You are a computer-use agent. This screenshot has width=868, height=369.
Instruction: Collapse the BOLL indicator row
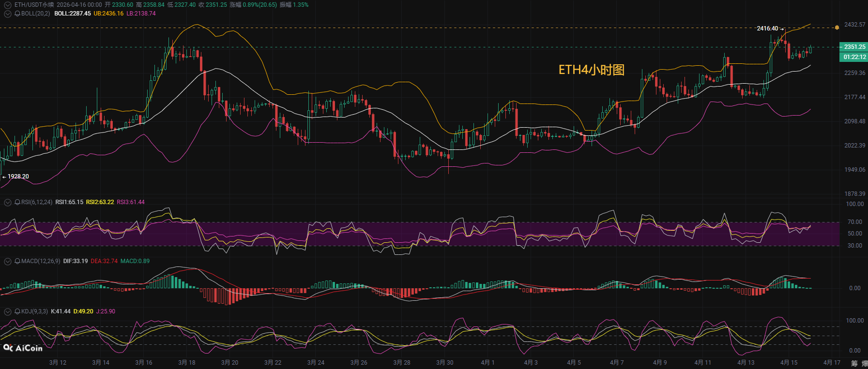tap(7, 14)
